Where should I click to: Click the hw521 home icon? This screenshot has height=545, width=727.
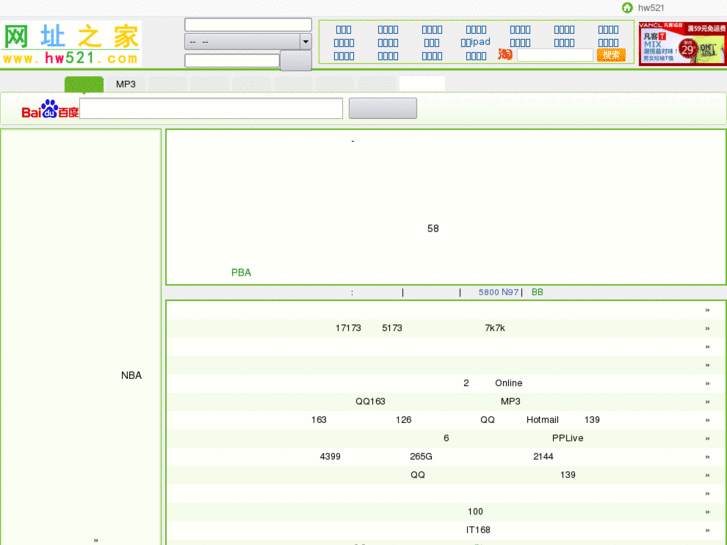[x=627, y=8]
